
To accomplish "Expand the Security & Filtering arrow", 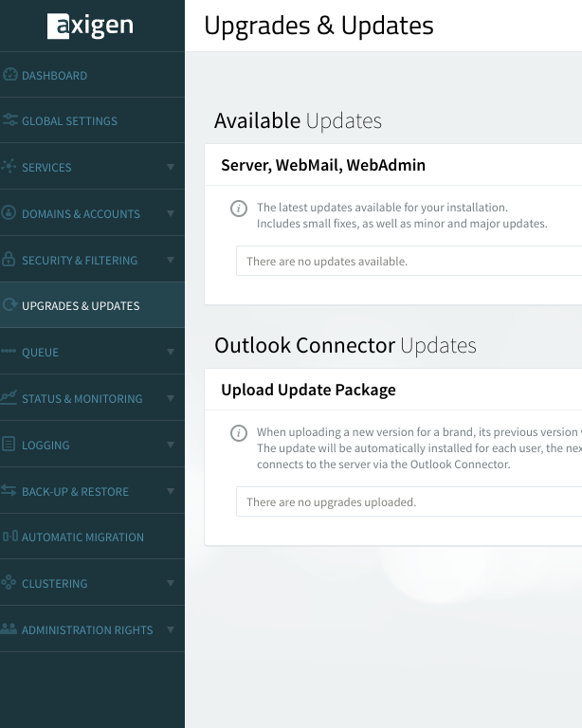I will point(171,260).
